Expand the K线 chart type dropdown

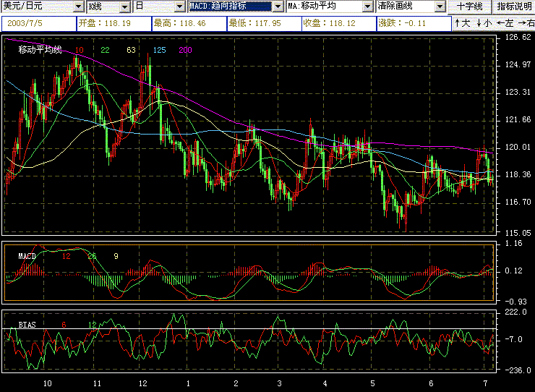click(125, 7)
